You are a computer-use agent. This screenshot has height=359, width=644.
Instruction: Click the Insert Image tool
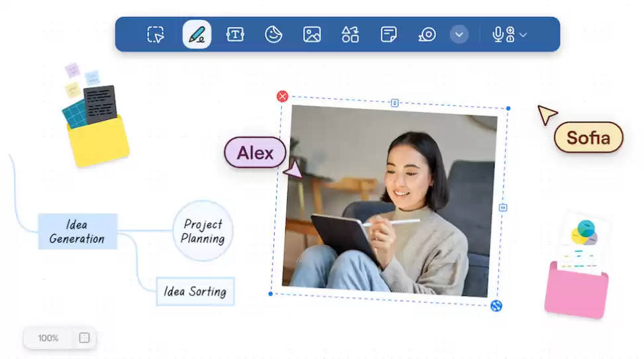coord(312,34)
